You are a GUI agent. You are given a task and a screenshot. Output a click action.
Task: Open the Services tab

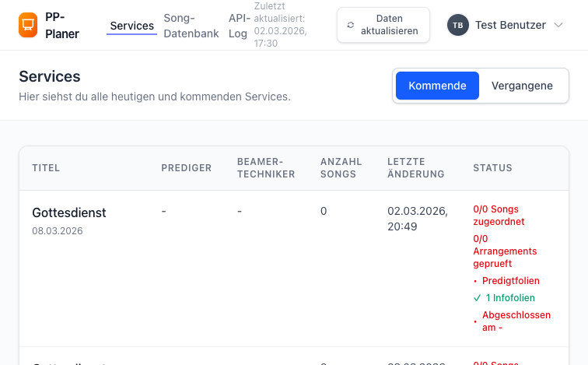coord(131,26)
